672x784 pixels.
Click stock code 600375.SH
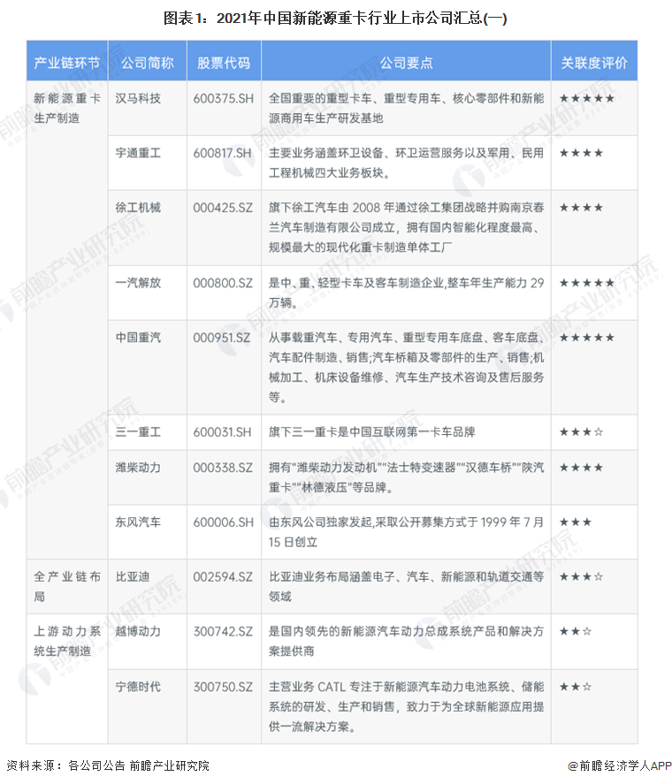tap(223, 98)
